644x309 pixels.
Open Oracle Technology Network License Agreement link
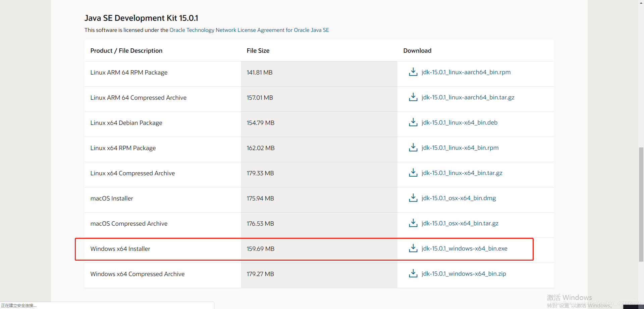pos(249,30)
